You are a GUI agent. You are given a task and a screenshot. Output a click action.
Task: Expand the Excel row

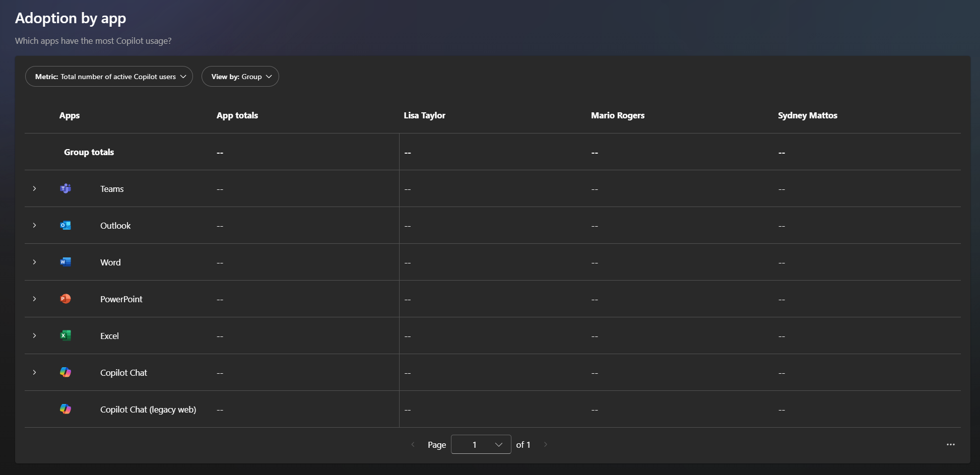34,335
